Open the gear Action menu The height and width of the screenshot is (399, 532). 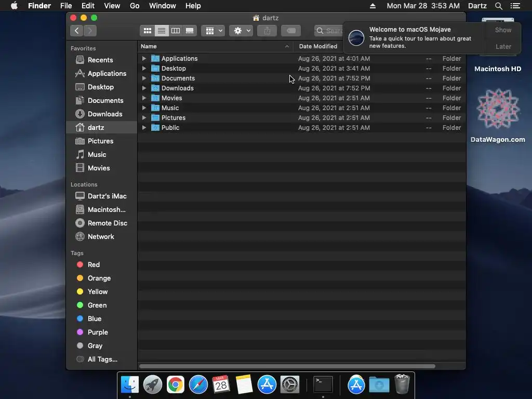[241, 31]
